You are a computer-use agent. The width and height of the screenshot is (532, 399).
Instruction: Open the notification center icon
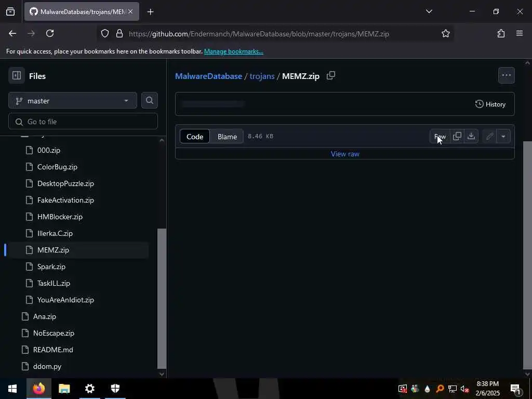[516, 389]
